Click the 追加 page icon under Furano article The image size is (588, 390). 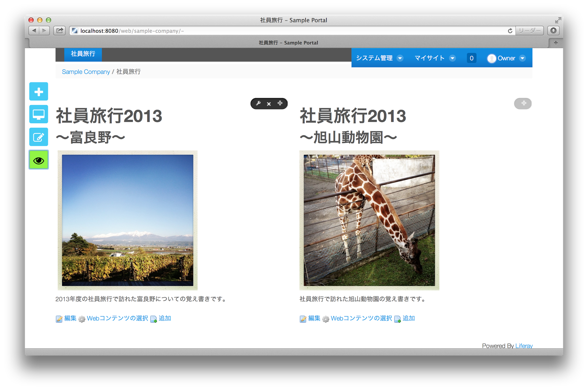click(x=154, y=319)
